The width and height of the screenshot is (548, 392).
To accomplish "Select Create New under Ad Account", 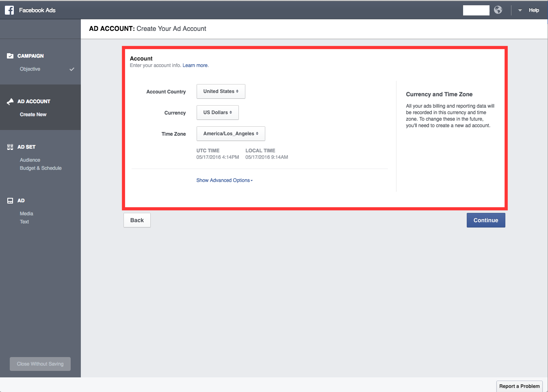I will pos(33,115).
